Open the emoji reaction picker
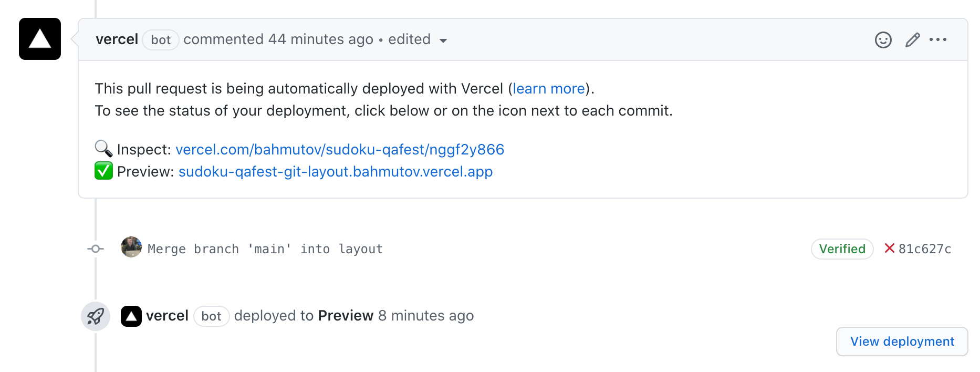Viewport: 980px width, 372px height. tap(883, 40)
